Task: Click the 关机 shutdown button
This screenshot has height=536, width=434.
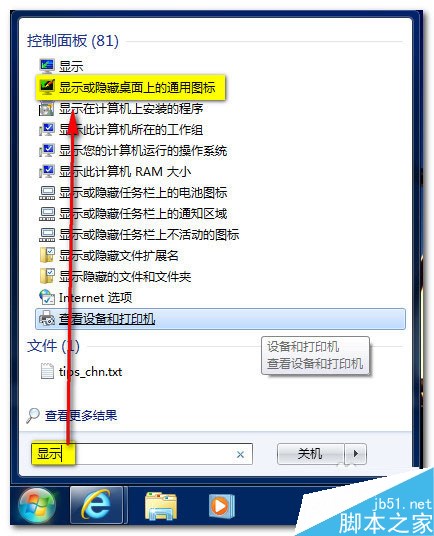Action: (310, 454)
